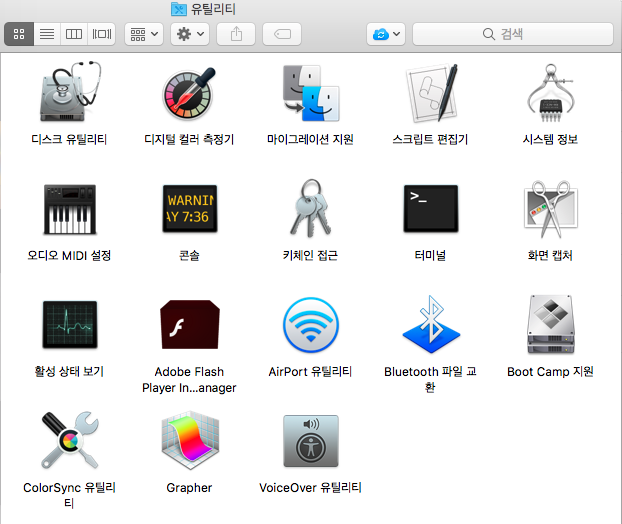Click the Edit Tags toolbar button
Screen dimensions: 622x524
(282, 34)
